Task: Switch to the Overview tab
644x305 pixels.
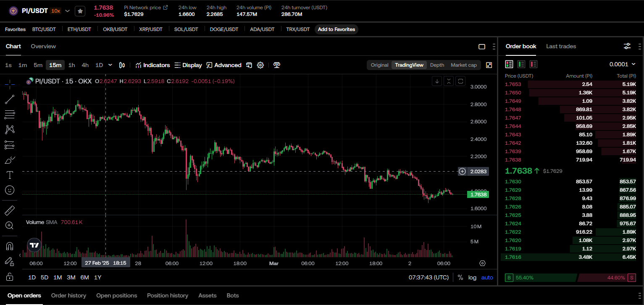Action: pyautogui.click(x=43, y=46)
